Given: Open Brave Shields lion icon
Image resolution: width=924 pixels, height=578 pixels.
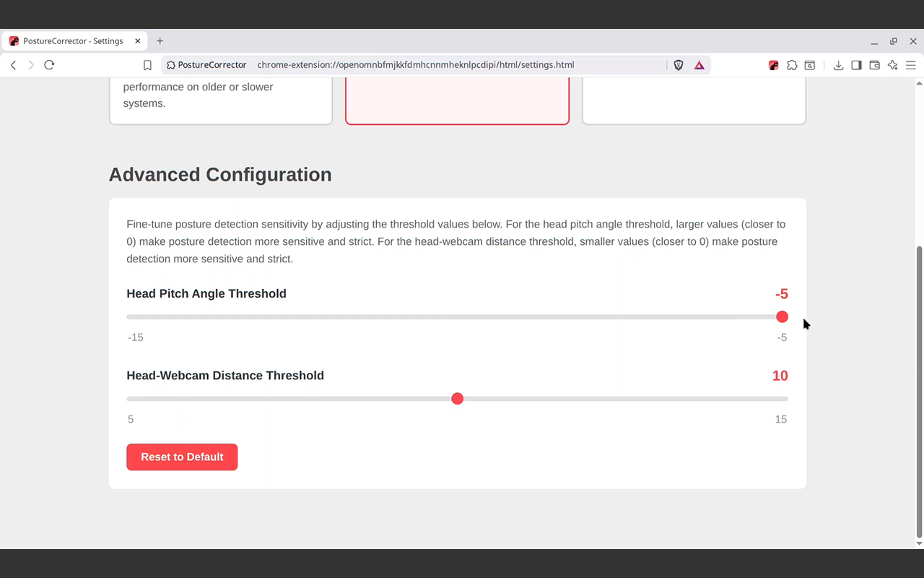Looking at the screenshot, I should tap(679, 65).
